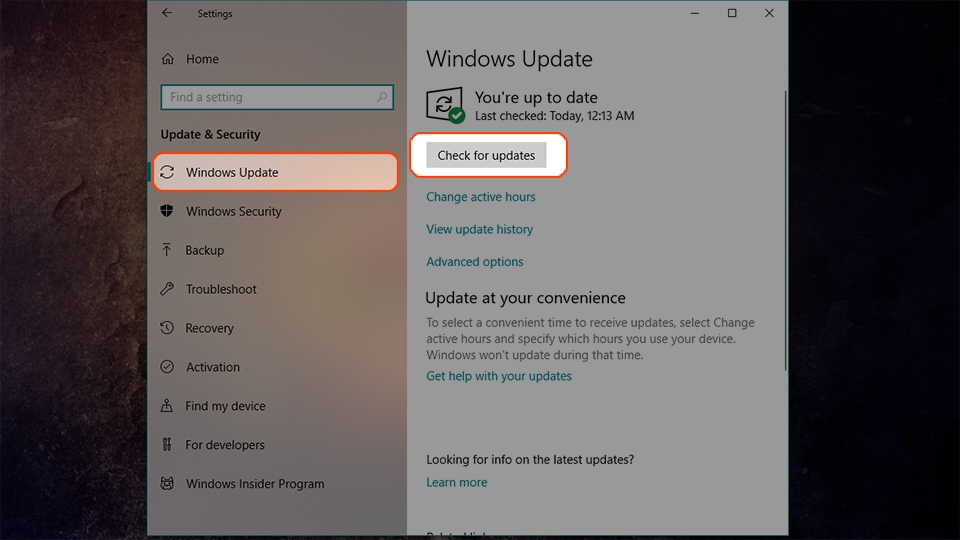Click the Find my device person icon
This screenshot has width=960, height=540.
167,405
